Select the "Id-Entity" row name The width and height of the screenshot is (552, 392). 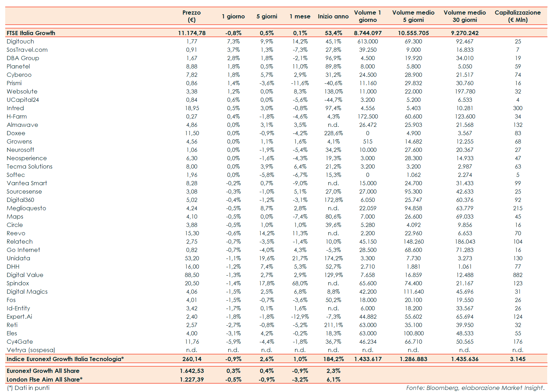point(18,308)
